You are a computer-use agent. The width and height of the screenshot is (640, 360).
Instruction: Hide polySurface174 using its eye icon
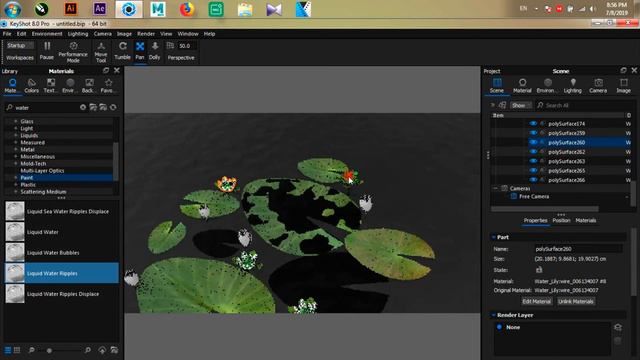pyautogui.click(x=533, y=123)
